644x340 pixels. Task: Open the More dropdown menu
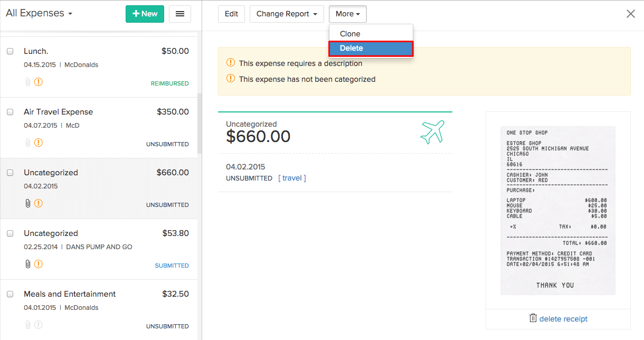pos(347,14)
